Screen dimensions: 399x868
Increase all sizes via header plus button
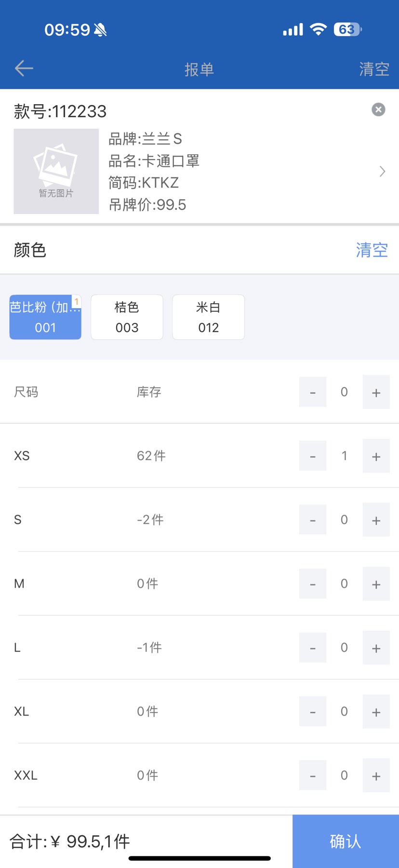tap(376, 393)
